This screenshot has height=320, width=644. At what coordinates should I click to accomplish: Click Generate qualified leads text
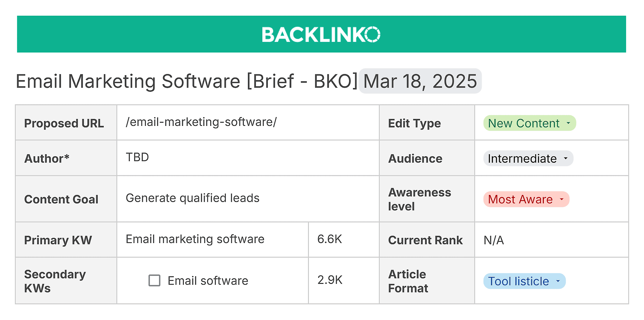[x=192, y=198]
